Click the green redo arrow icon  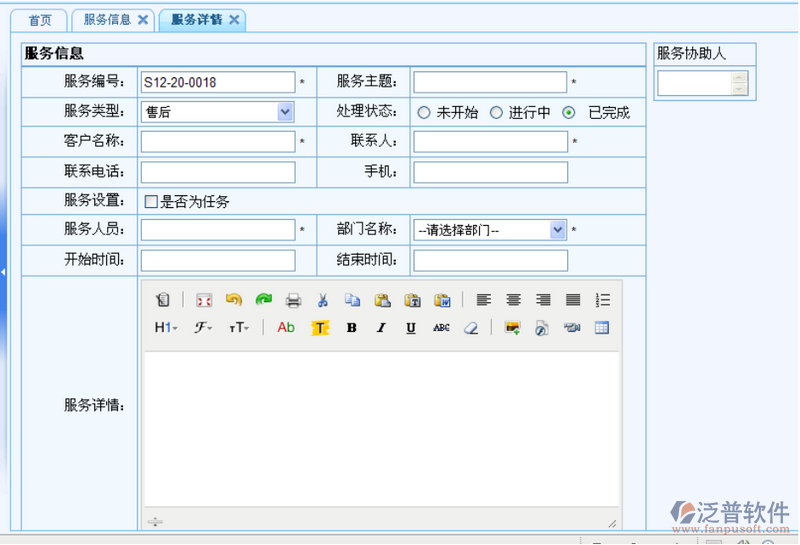point(263,300)
